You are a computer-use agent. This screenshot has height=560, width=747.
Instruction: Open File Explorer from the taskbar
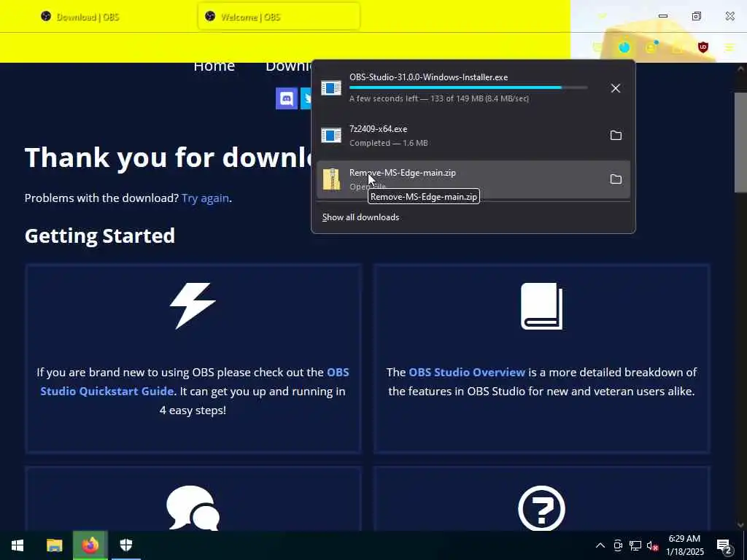54,545
